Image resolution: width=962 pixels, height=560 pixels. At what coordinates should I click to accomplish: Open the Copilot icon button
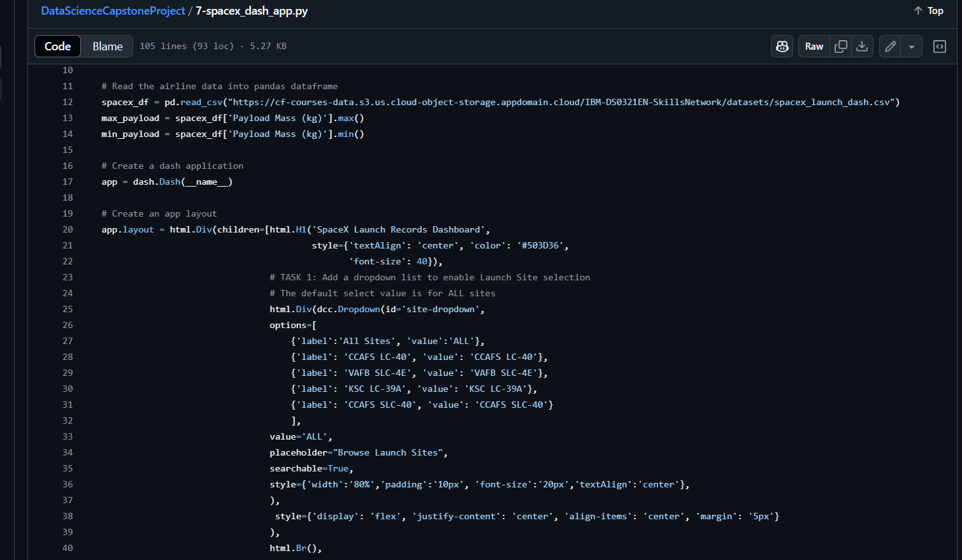point(782,47)
